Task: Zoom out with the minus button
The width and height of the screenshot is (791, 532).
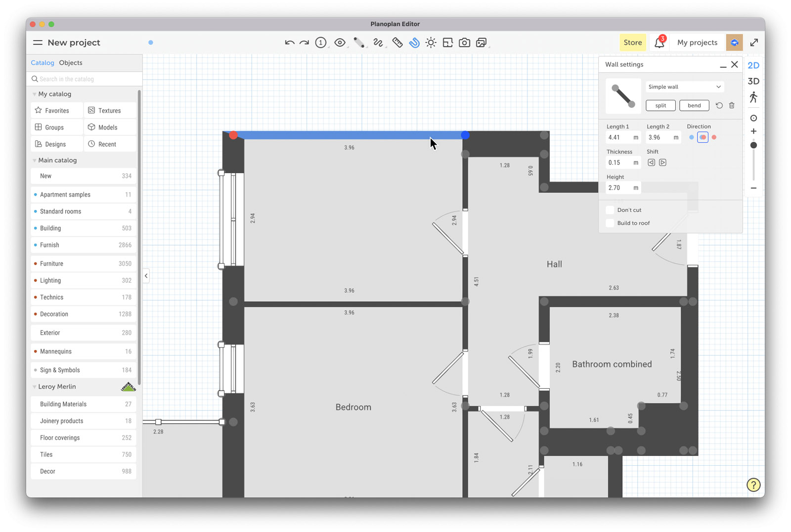Action: tap(753, 188)
